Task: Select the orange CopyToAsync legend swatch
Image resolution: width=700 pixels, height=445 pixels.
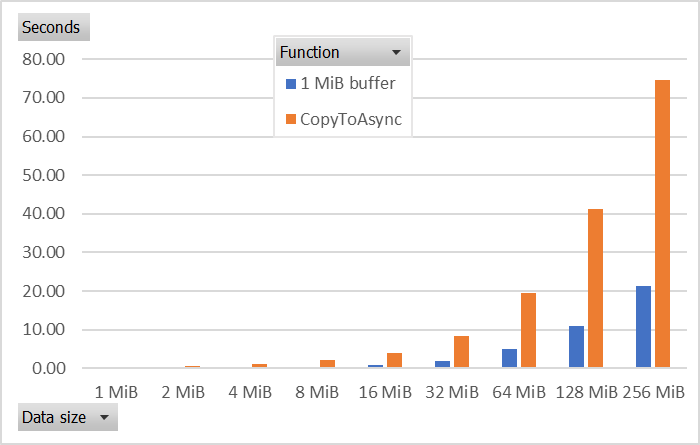Action: coord(291,119)
